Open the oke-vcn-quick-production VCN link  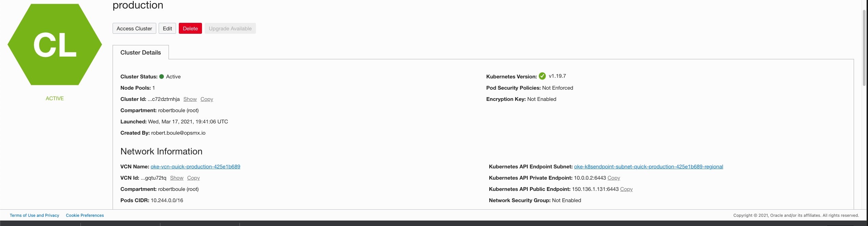pos(196,167)
